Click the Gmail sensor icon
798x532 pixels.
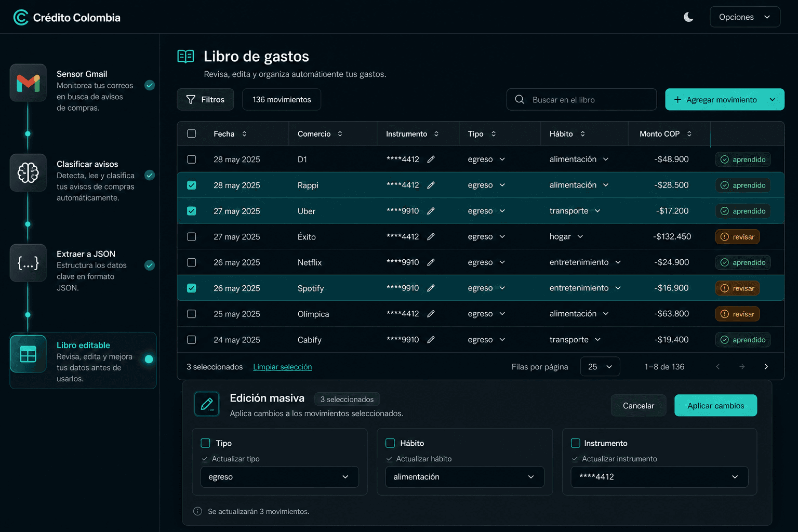pos(28,83)
